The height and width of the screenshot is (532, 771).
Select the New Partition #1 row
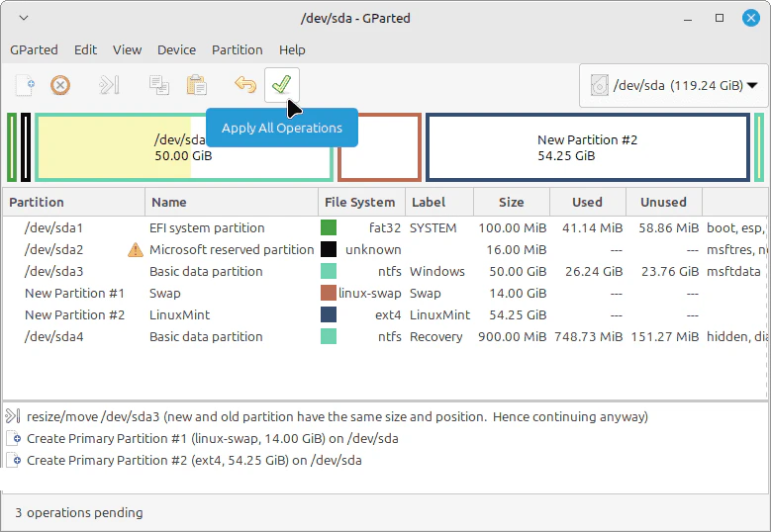[x=385, y=294]
